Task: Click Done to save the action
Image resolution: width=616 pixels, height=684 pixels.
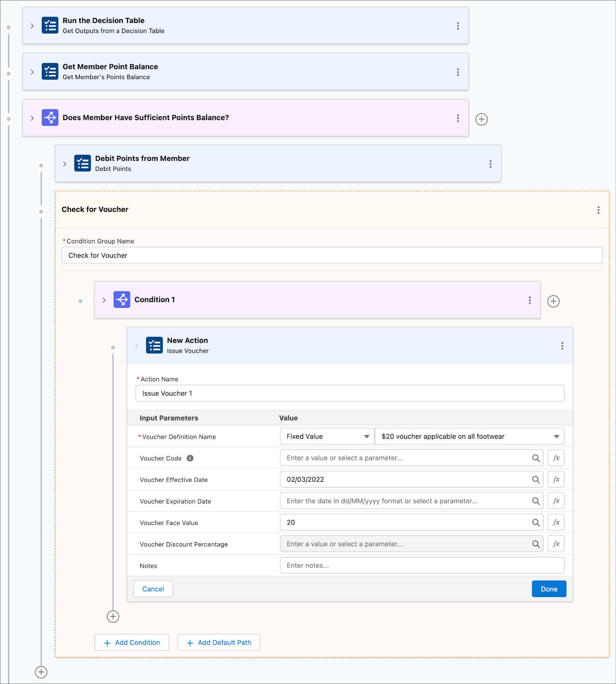Action: point(549,589)
